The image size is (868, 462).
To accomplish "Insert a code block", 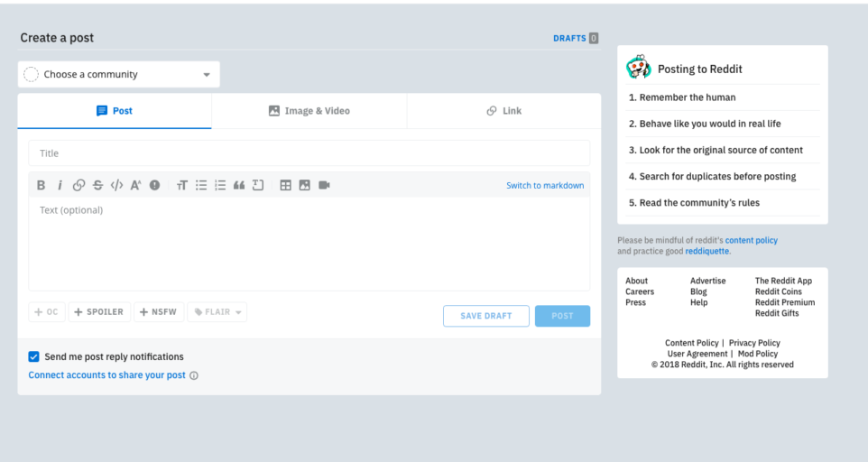I will tap(258, 185).
